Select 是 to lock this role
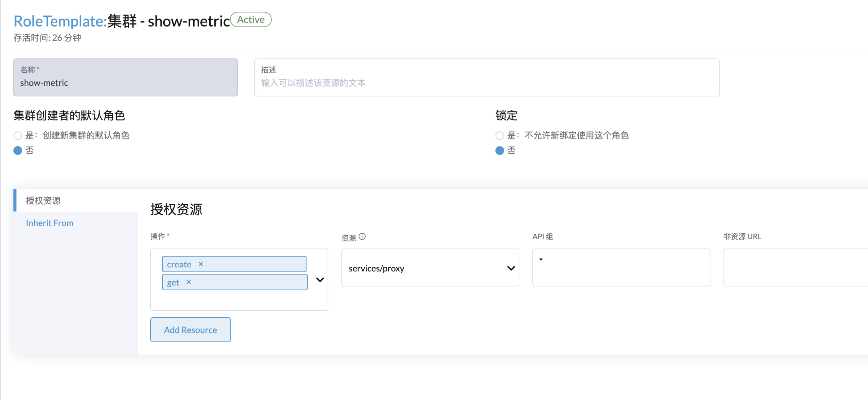Image resolution: width=868 pixels, height=400 pixels. (500, 136)
